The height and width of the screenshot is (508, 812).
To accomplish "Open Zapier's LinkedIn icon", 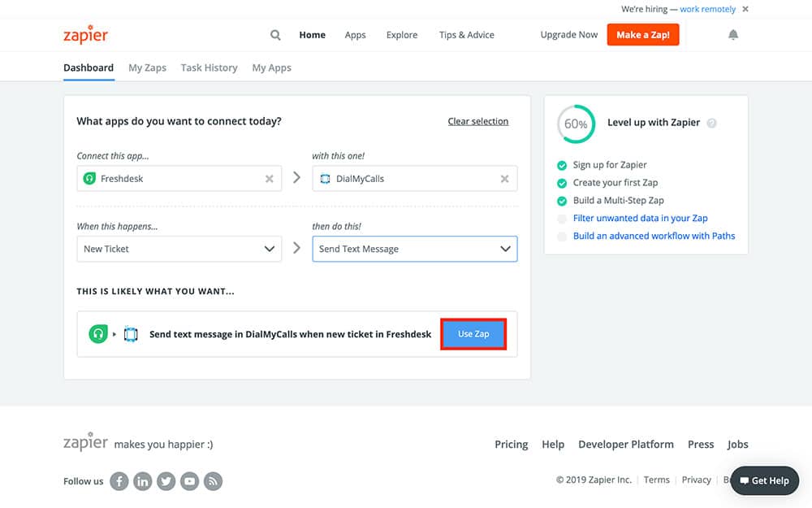I will [x=143, y=481].
